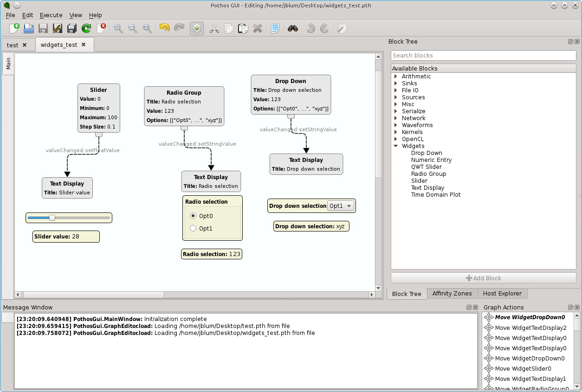Select Numeric Entry in block tree
The width and height of the screenshot is (582, 392).
tap(431, 160)
